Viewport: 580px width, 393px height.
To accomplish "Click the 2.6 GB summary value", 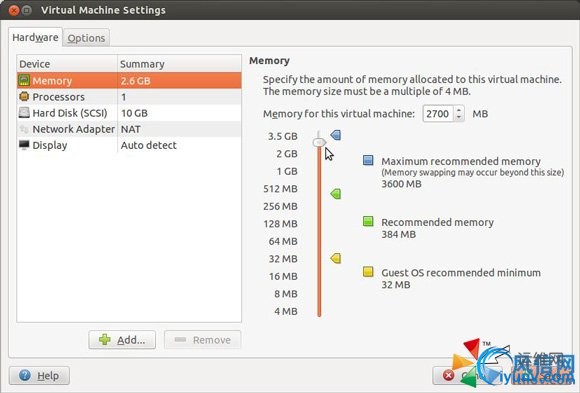I will click(135, 81).
